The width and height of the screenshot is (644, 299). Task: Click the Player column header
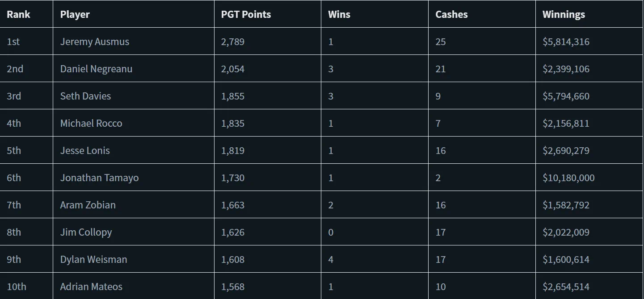point(75,14)
